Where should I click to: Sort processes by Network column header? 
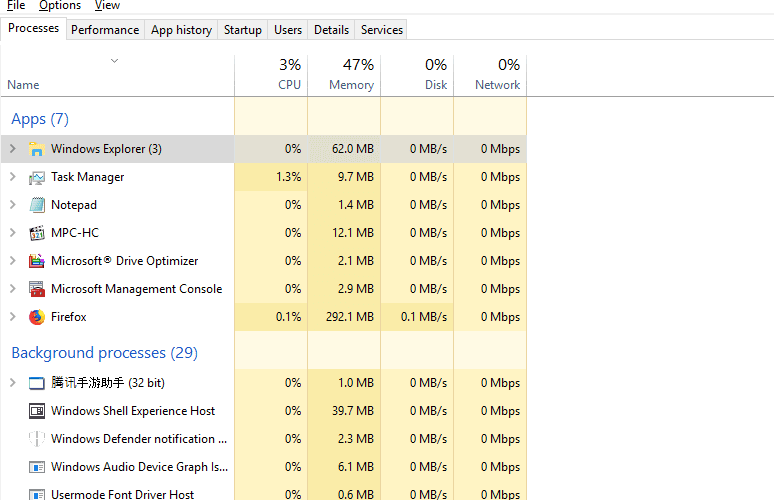tap(490, 75)
